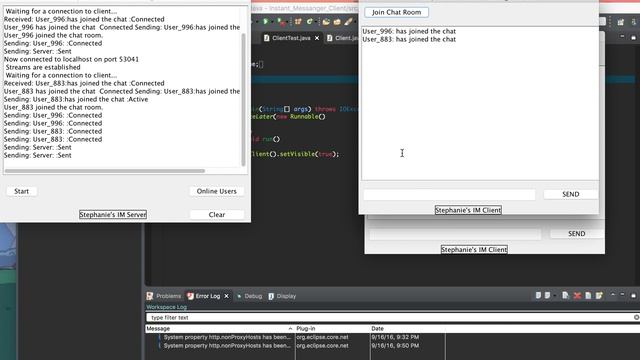Open the Run Last Tool dropdown arrow
This screenshot has height=360, width=640.
click(287, 22)
